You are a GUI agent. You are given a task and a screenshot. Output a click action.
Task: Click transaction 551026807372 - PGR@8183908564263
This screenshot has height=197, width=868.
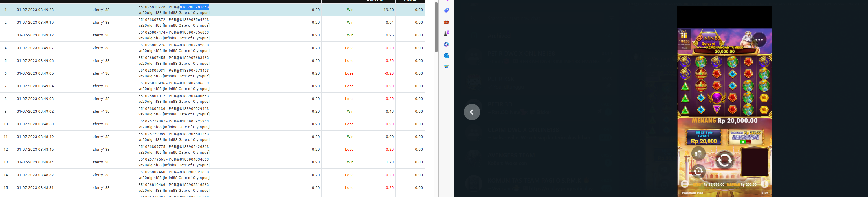click(x=173, y=20)
